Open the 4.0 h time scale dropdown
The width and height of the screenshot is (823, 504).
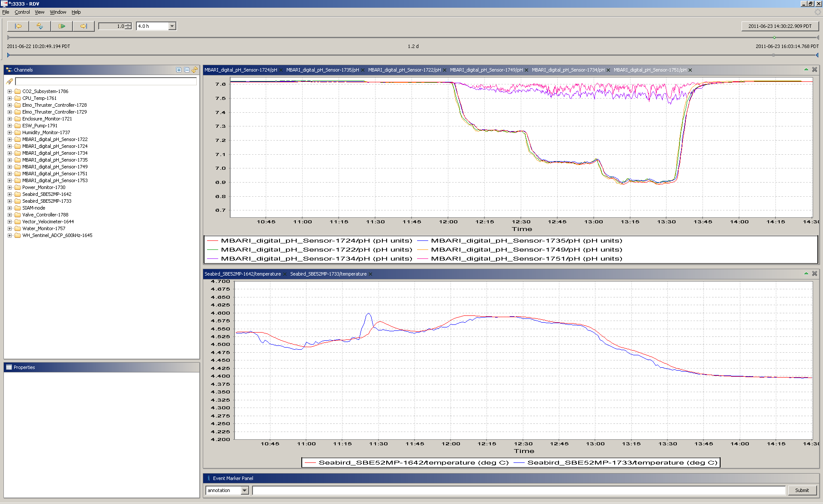pyautogui.click(x=172, y=26)
